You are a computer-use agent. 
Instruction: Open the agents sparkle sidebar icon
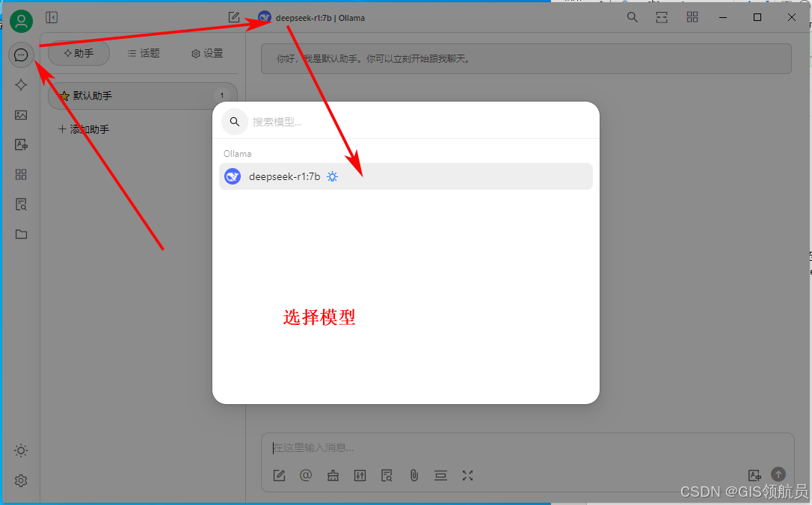pos(21,85)
